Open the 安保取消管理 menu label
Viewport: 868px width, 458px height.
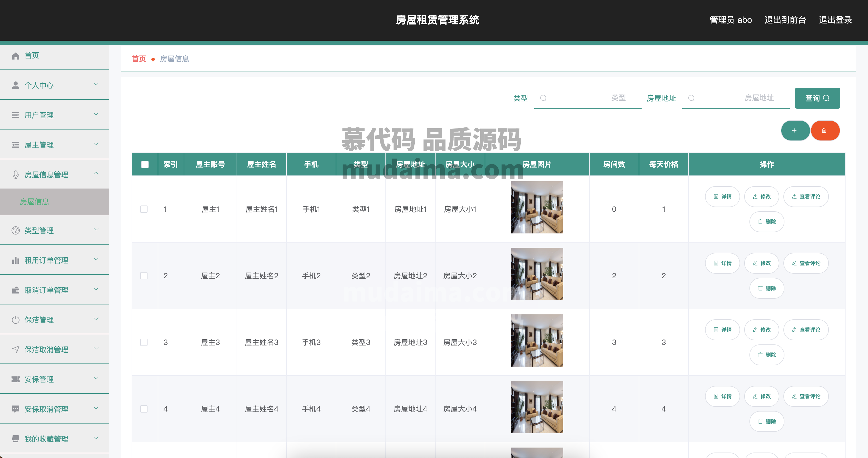pos(46,409)
